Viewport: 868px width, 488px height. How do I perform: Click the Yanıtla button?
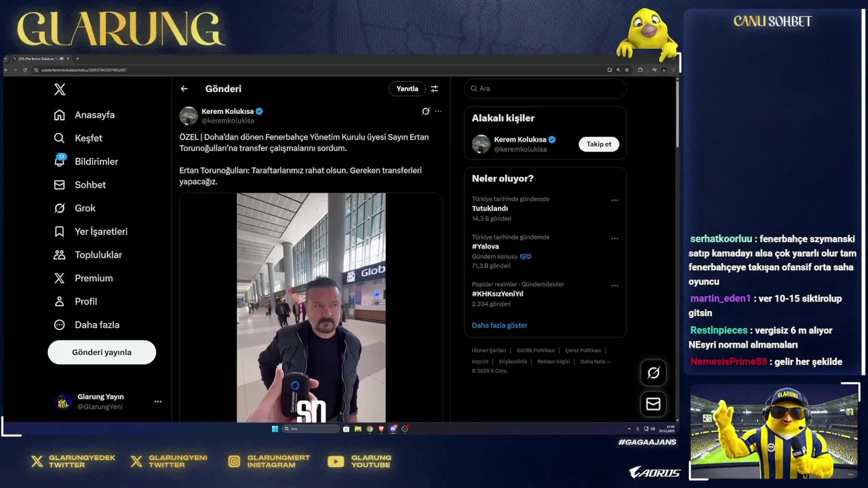pos(408,89)
